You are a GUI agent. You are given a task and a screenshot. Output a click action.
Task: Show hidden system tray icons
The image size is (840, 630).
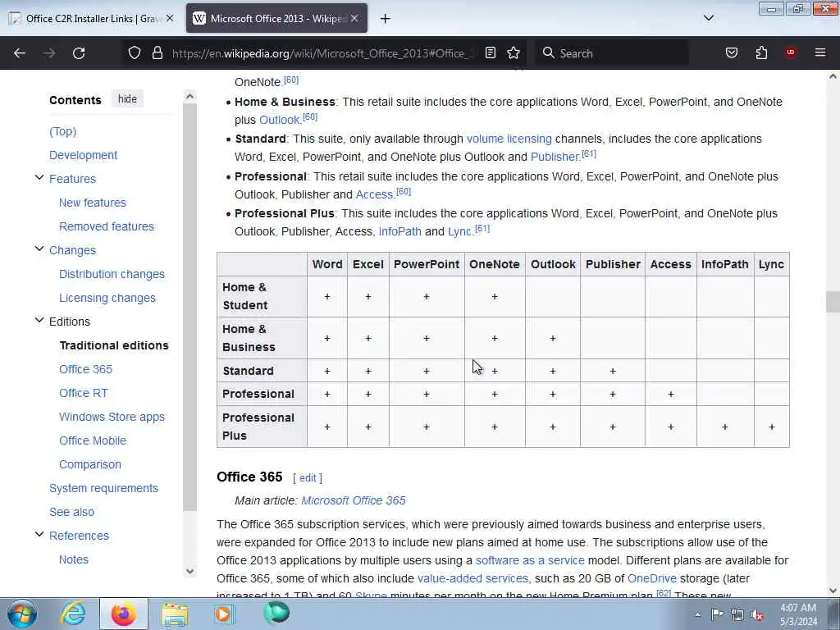[x=697, y=614]
